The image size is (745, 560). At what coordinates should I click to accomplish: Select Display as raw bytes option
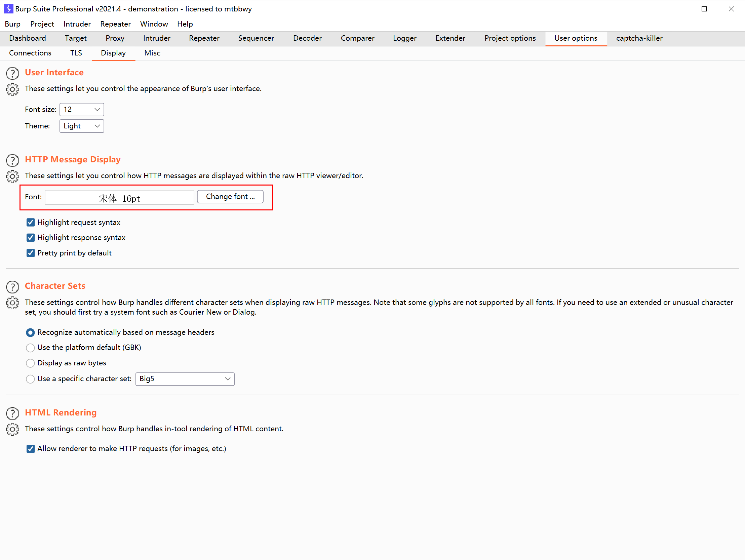point(30,363)
